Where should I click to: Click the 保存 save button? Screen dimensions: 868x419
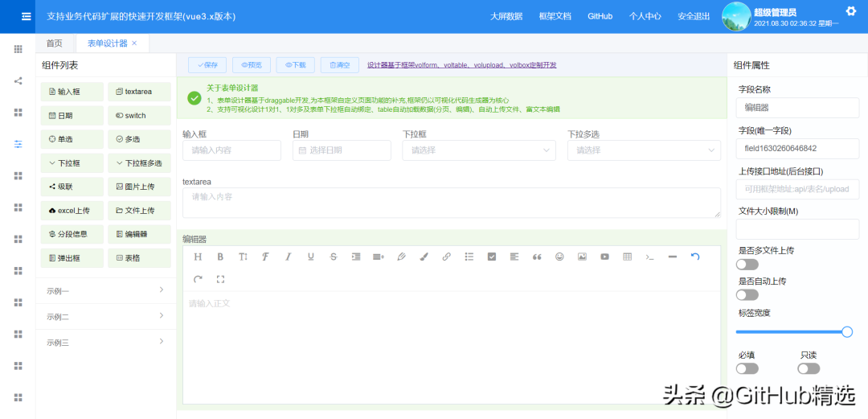click(x=207, y=65)
